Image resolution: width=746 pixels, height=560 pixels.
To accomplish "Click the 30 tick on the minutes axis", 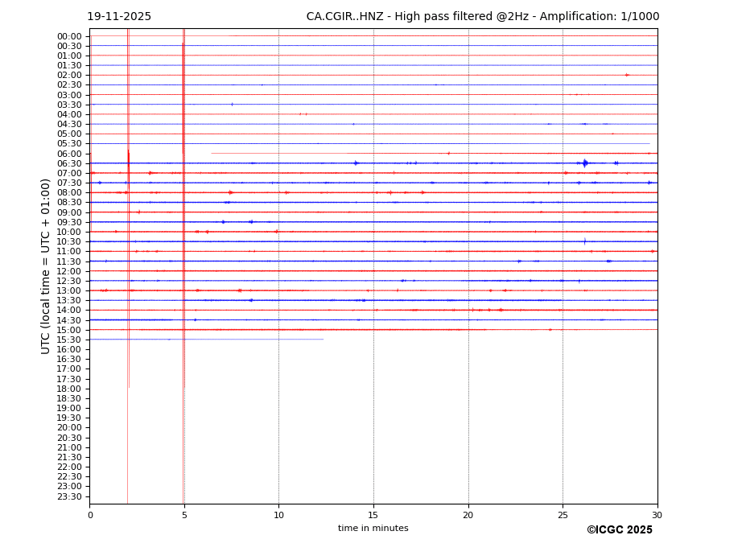I will pos(657,515).
